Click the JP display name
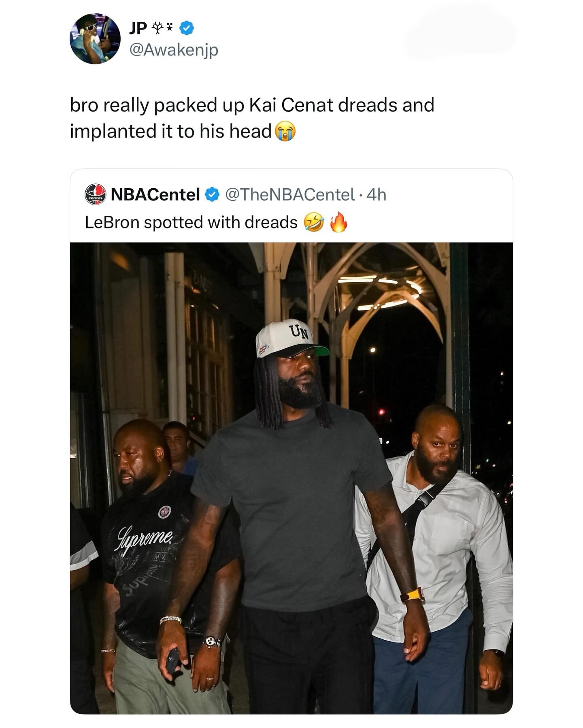The width and height of the screenshot is (583, 728). [138, 28]
